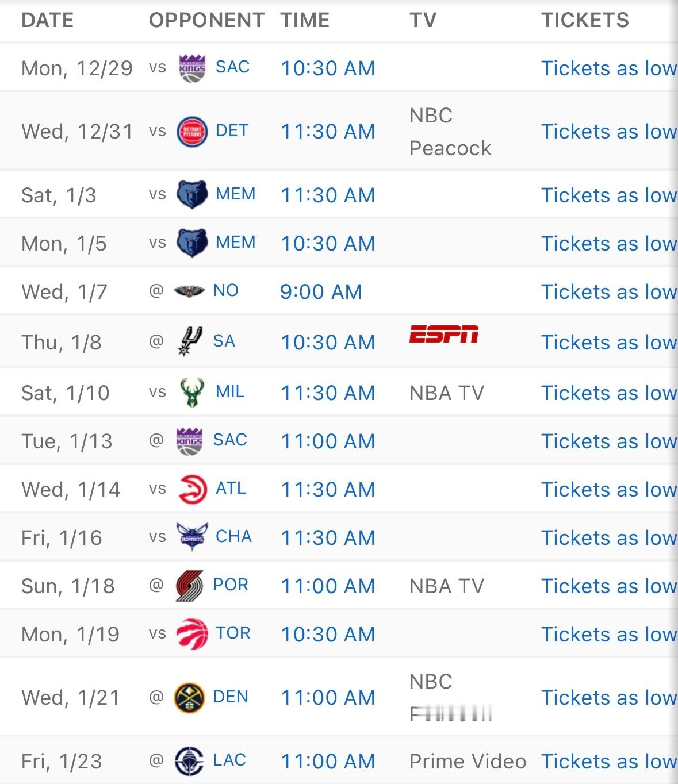Click Tickets link for Fri 1/23 Clippers game
The width and height of the screenshot is (678, 784).
pyautogui.click(x=608, y=761)
